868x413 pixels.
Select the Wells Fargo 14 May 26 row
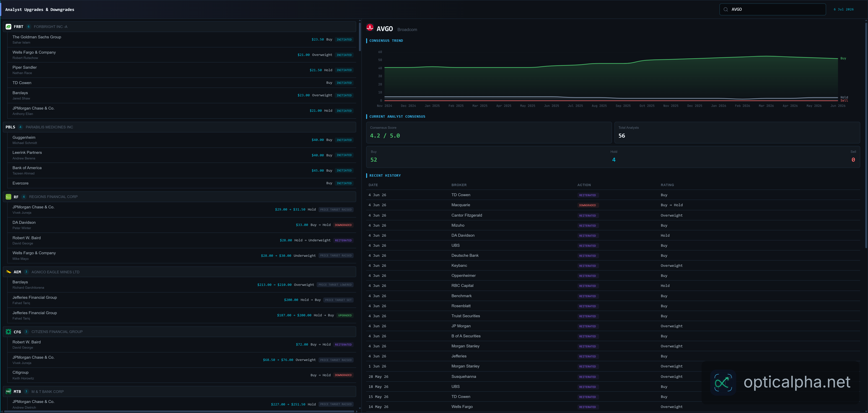click(613, 407)
